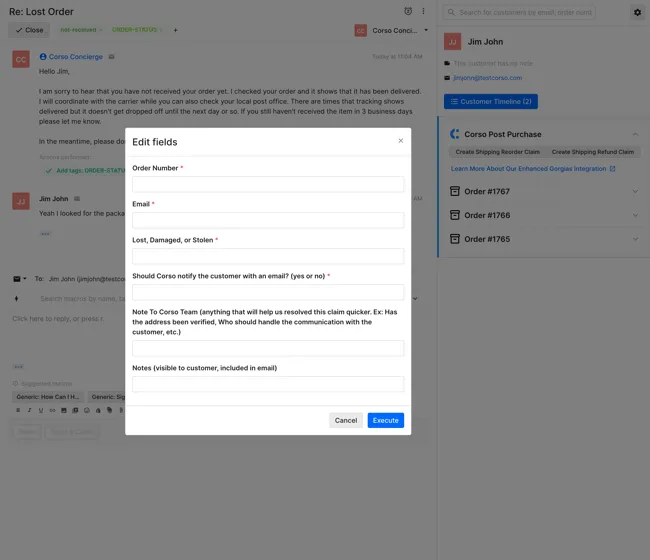Expand Order #1765
Screen dimensions: 650x560
[x=635, y=239]
